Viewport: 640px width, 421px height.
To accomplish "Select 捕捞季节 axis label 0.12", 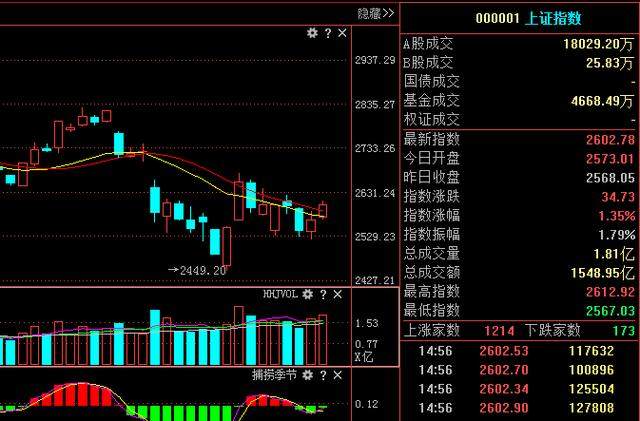I will [x=366, y=404].
